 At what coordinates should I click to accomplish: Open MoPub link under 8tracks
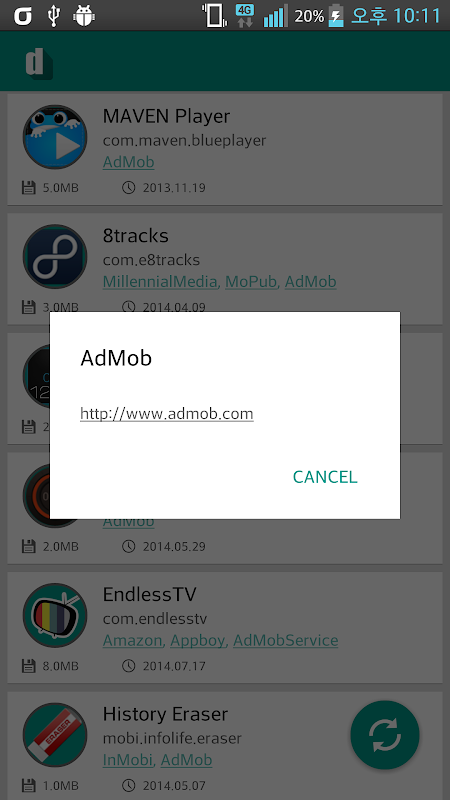pyautogui.click(x=252, y=282)
